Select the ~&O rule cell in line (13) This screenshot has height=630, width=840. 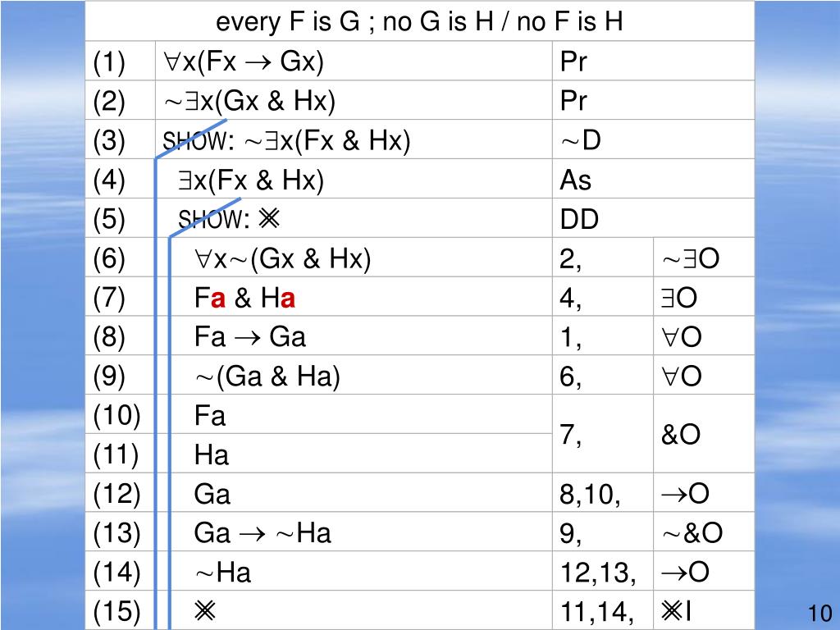coord(692,533)
